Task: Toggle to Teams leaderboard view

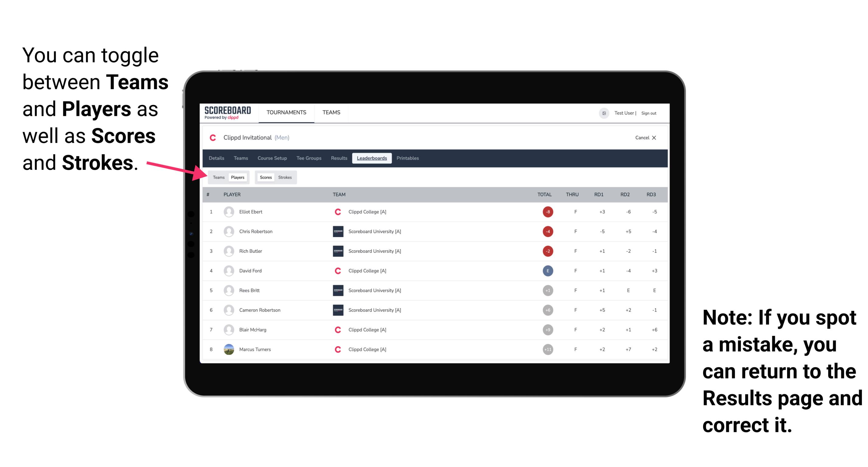Action: (217, 176)
